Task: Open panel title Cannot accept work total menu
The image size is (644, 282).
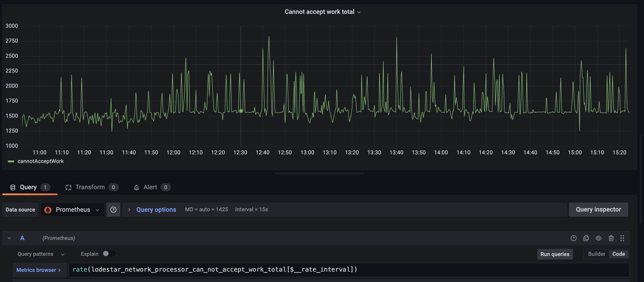Action: pyautogui.click(x=322, y=12)
